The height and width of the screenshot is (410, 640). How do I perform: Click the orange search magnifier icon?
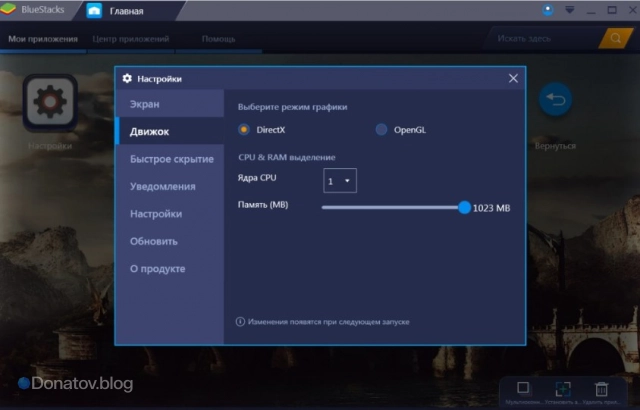pyautogui.click(x=615, y=38)
